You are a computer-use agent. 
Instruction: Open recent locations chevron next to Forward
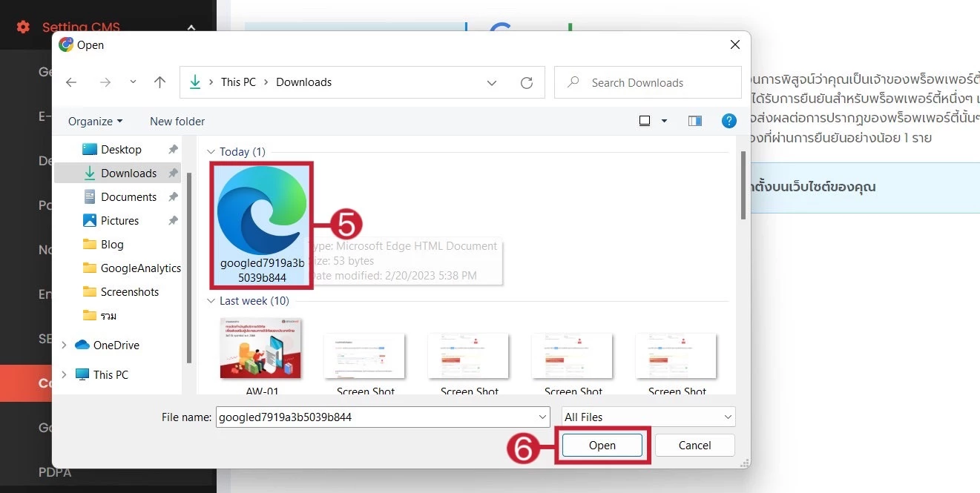[x=133, y=82]
